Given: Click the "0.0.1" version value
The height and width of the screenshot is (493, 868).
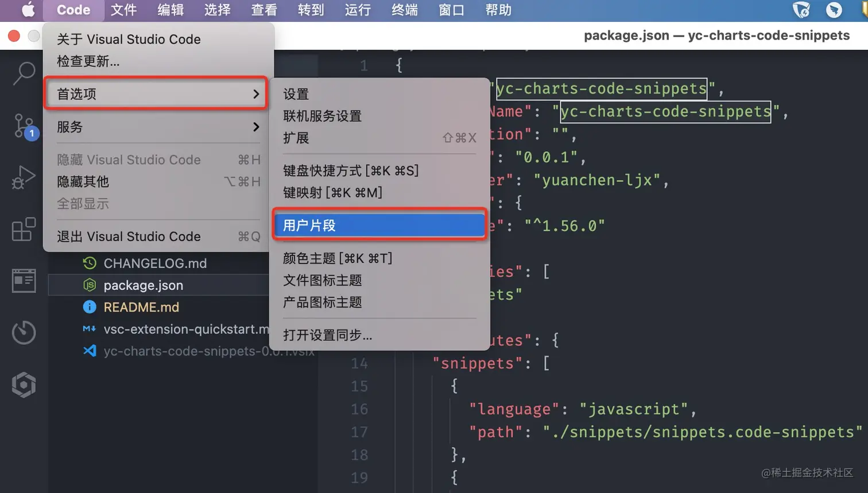Looking at the screenshot, I should (x=547, y=157).
